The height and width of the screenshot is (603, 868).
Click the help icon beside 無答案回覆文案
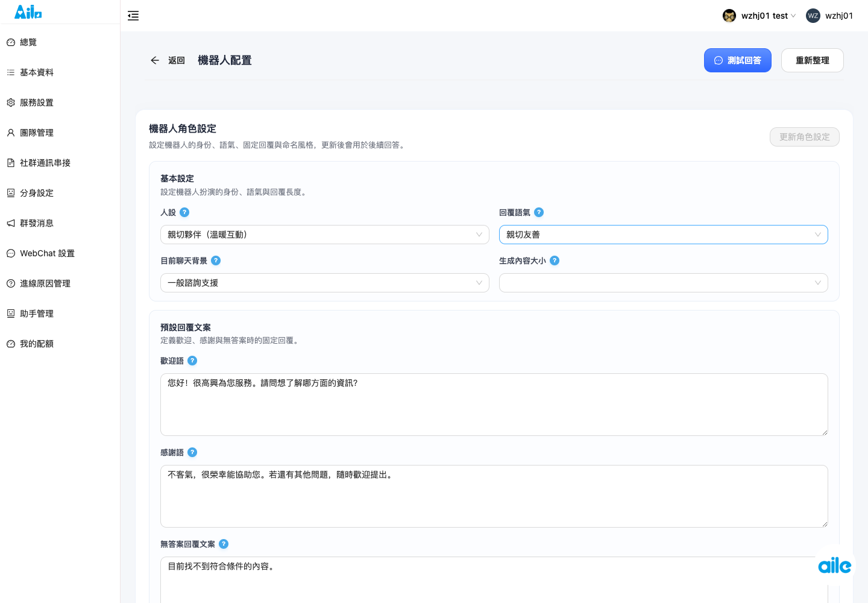(x=224, y=544)
